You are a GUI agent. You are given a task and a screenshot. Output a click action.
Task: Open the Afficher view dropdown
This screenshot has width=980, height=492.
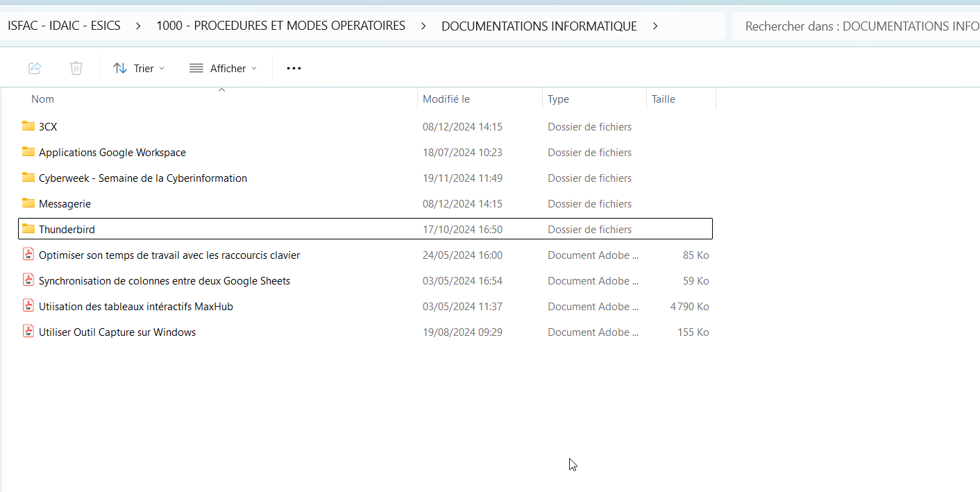click(x=223, y=68)
